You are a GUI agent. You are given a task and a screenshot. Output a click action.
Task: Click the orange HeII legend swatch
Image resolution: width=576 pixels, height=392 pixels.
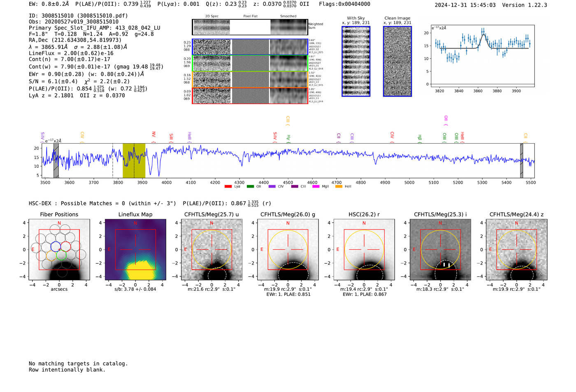pyautogui.click(x=339, y=187)
